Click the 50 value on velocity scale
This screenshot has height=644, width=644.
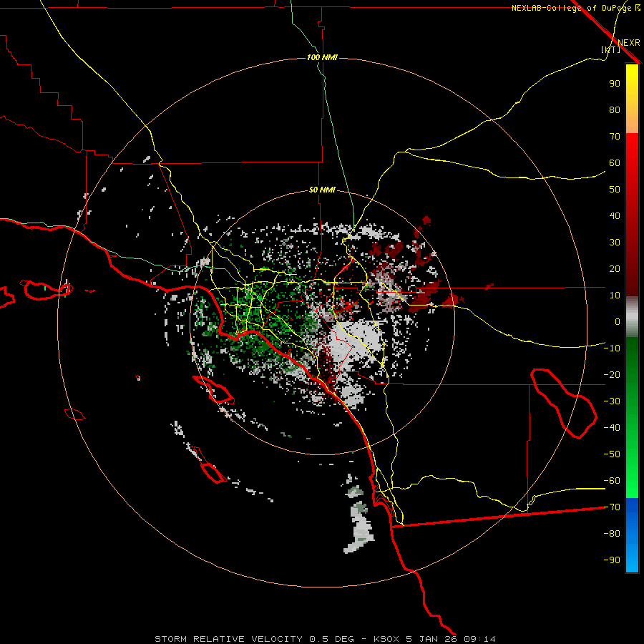(x=615, y=190)
